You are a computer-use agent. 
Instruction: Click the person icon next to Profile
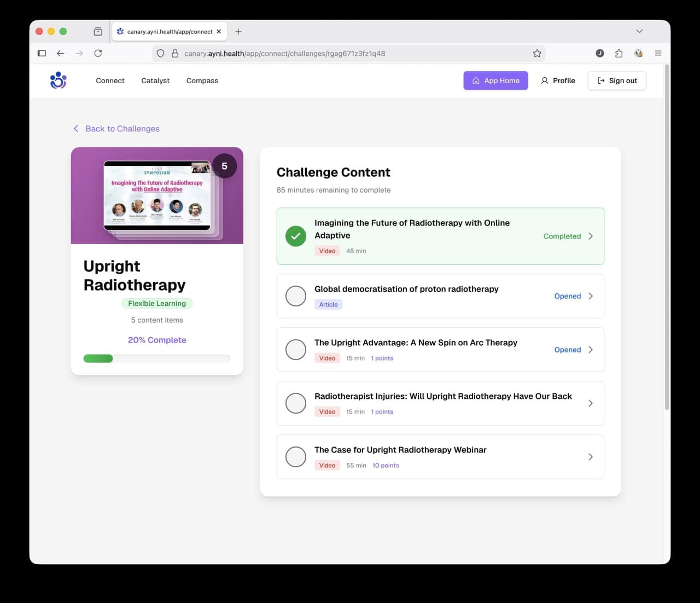[545, 80]
